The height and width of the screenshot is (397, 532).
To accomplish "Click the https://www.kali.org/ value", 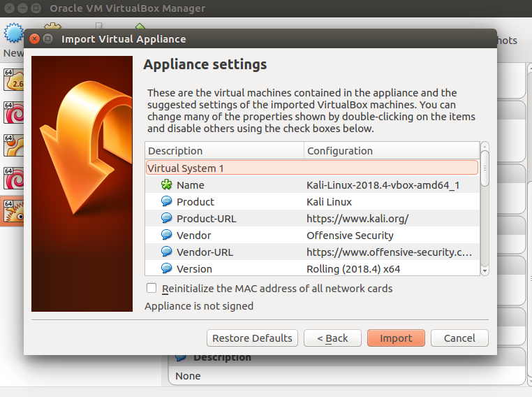I will pyautogui.click(x=357, y=218).
